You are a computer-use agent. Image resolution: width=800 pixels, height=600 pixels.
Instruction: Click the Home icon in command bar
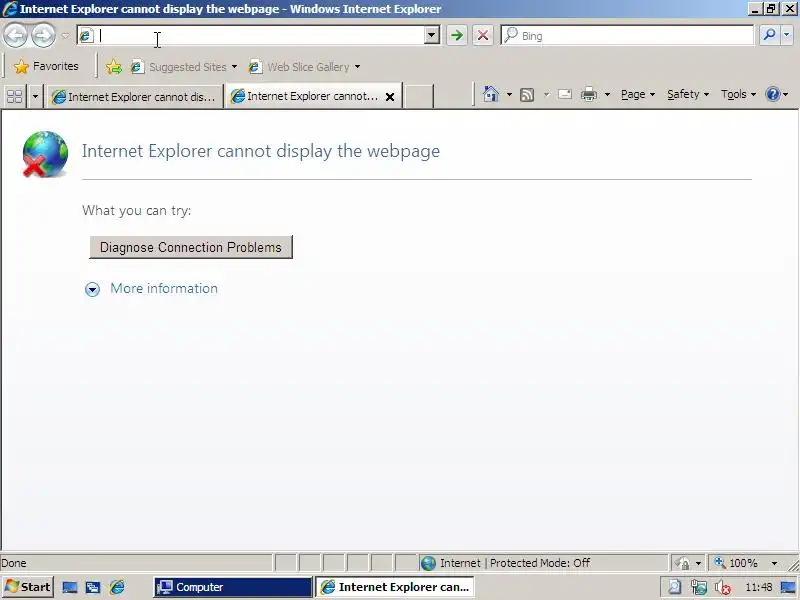coord(491,94)
